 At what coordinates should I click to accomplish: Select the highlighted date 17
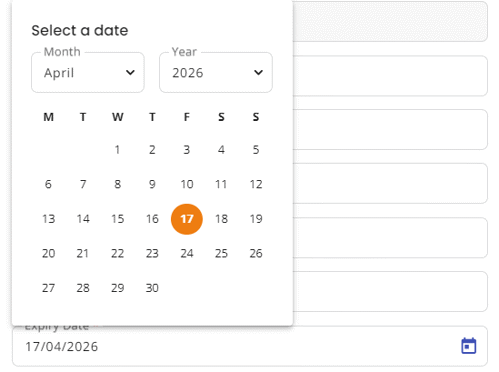click(187, 219)
